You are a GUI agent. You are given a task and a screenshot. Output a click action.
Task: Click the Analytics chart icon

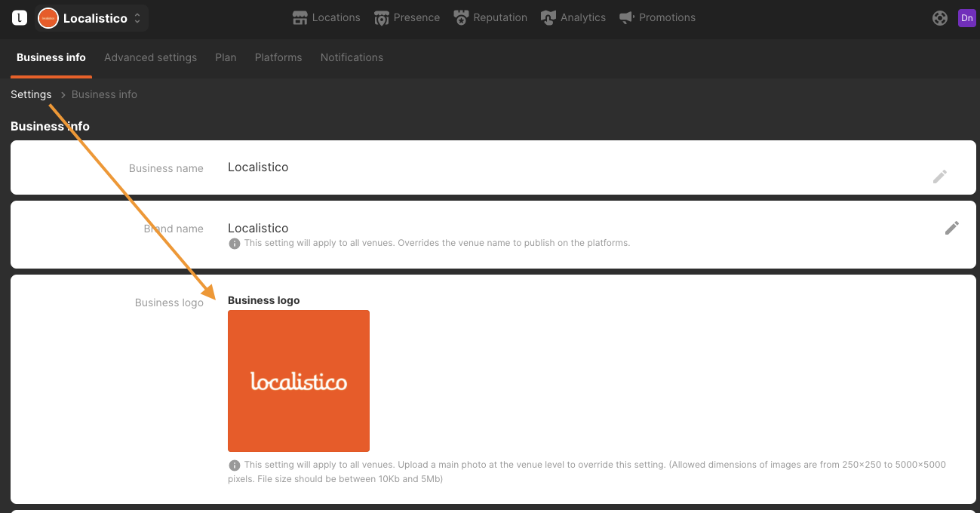tap(548, 17)
